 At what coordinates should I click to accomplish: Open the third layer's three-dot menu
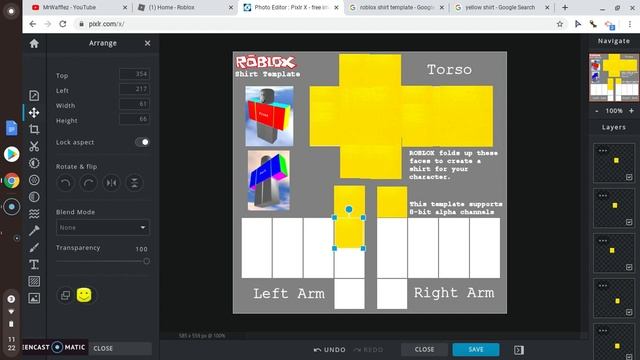pos(603,240)
